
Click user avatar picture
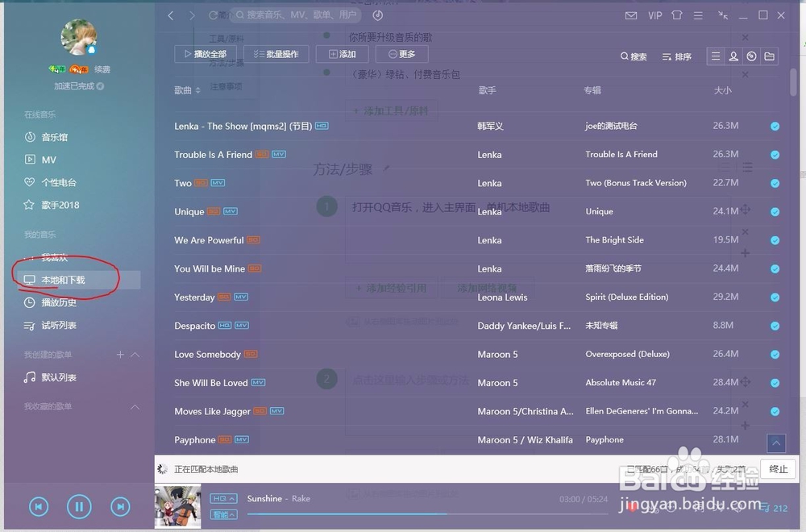(79, 37)
